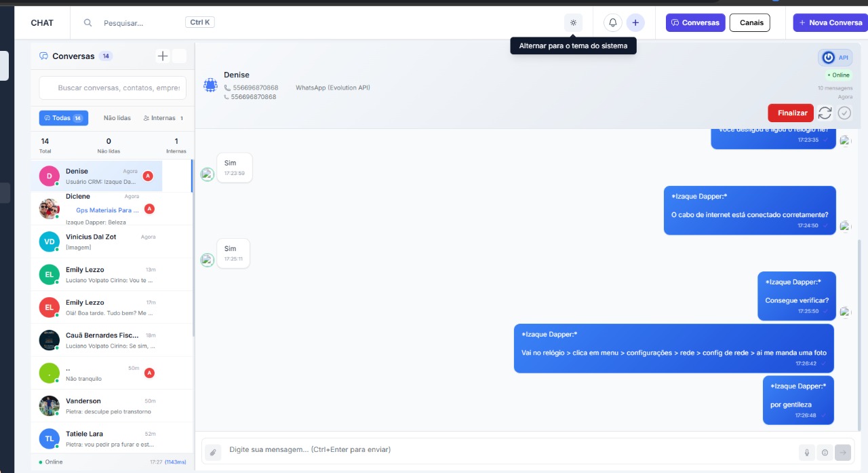Select the Todas conversations tab
The width and height of the screenshot is (868, 473).
click(x=63, y=118)
